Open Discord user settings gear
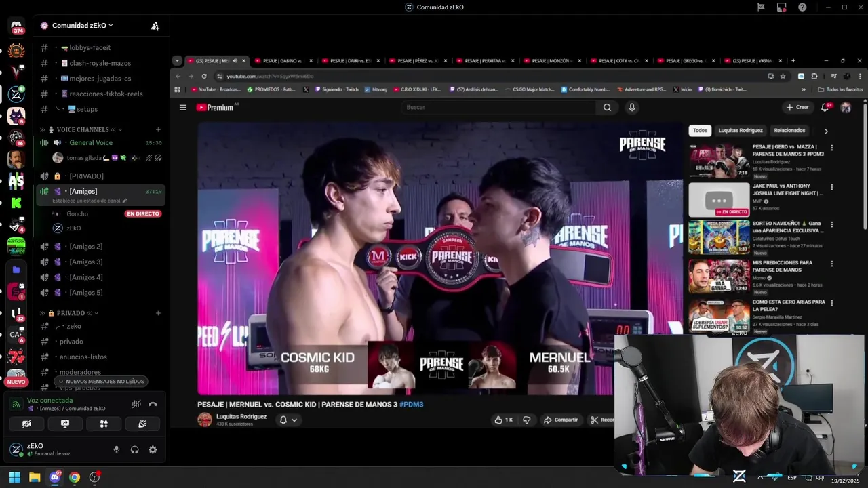 (153, 449)
